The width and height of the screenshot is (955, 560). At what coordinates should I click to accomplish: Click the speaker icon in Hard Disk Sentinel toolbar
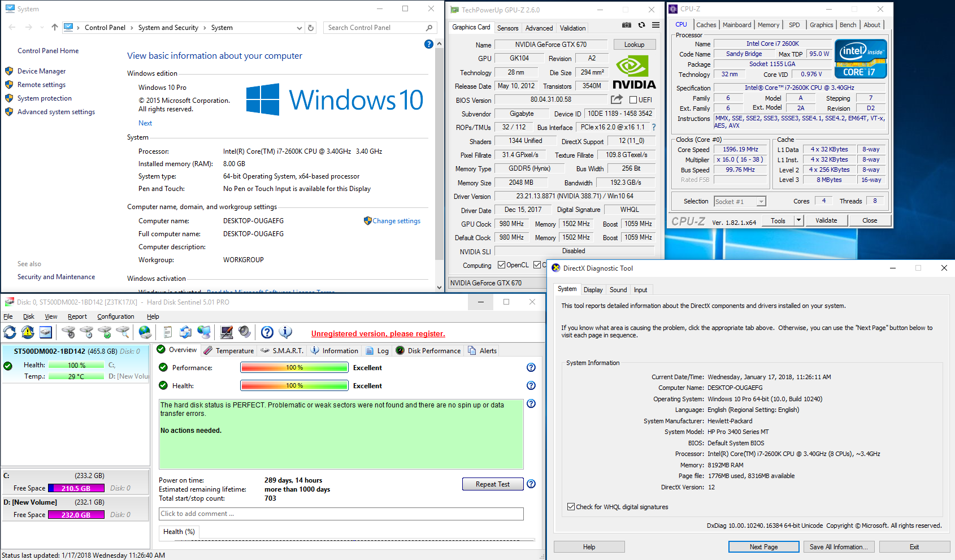[x=245, y=332]
